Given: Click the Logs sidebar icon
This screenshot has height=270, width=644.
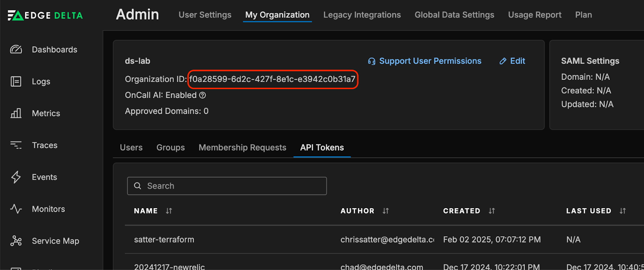Looking at the screenshot, I should (16, 82).
